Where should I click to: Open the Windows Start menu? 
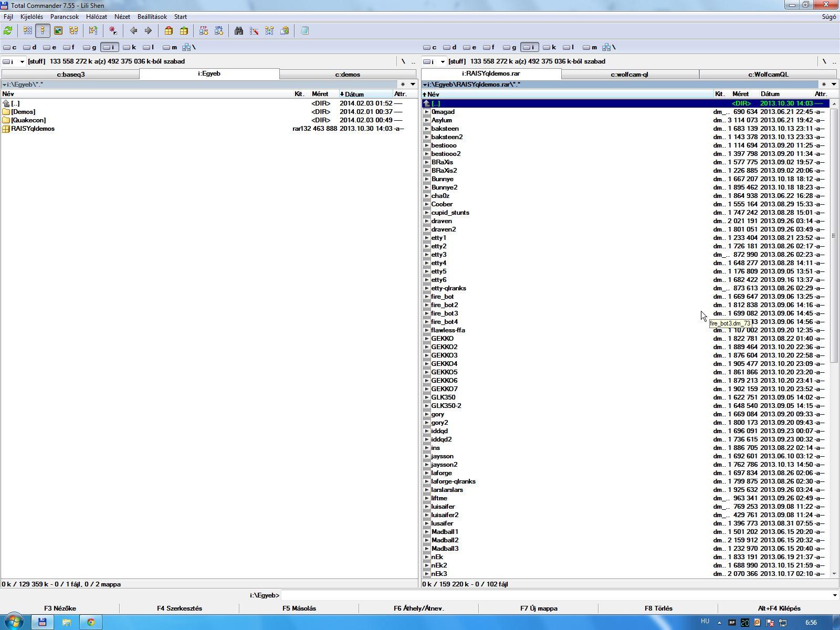[x=14, y=622]
